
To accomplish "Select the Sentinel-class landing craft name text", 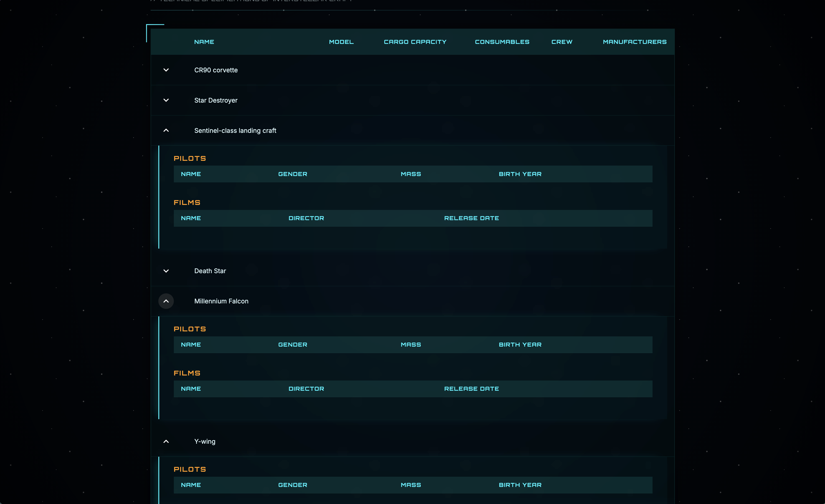I will [x=235, y=131].
